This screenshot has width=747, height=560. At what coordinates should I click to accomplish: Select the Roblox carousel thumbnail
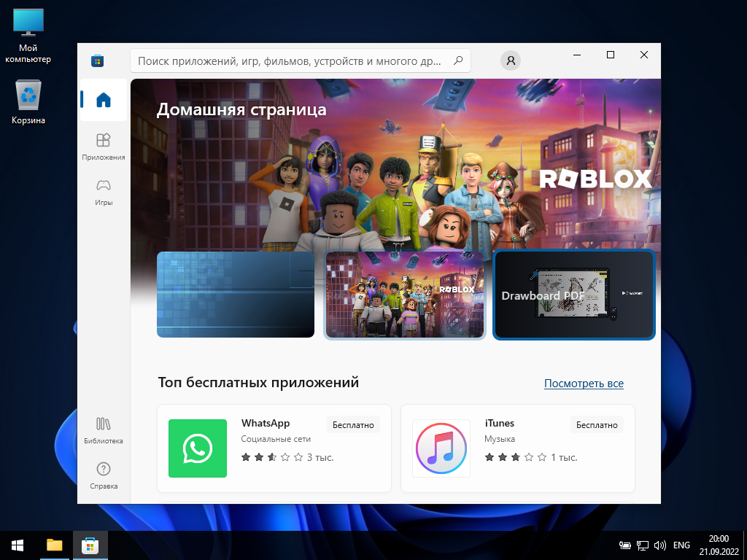pyautogui.click(x=405, y=295)
